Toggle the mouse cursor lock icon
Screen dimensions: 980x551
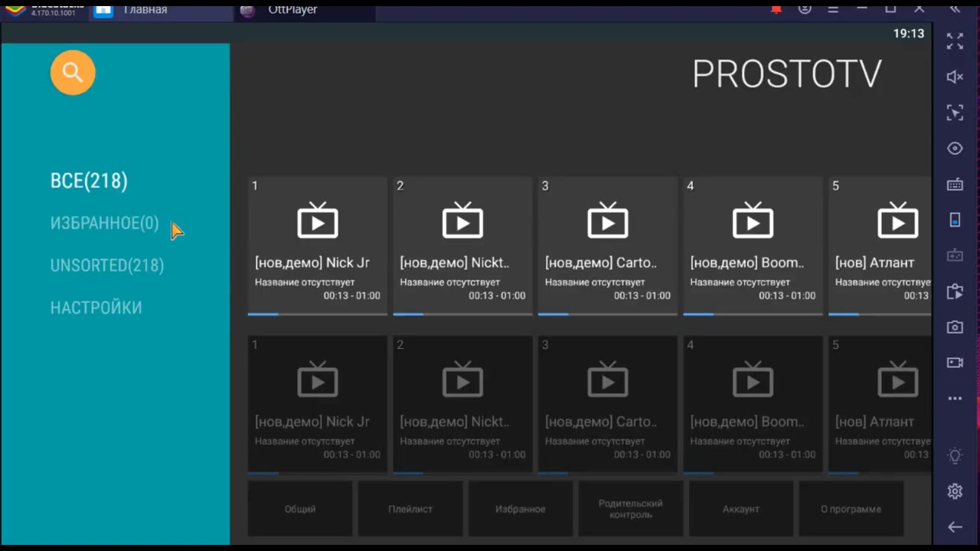[x=955, y=112]
